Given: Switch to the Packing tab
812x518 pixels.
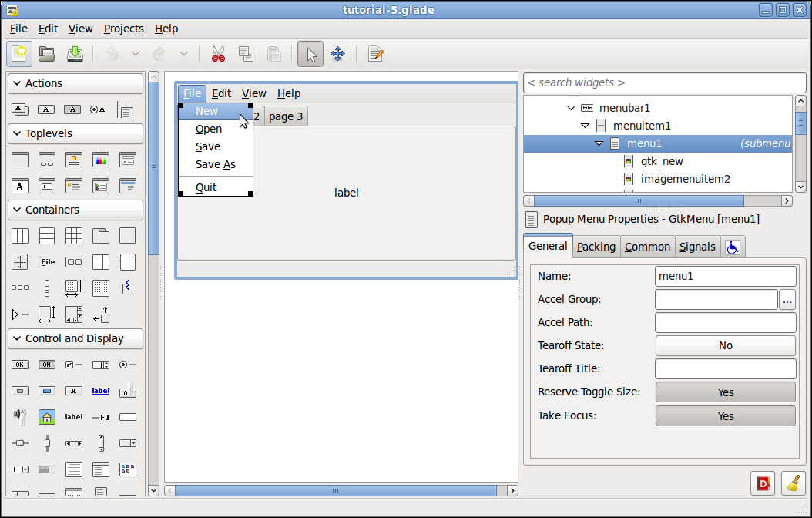Looking at the screenshot, I should point(596,247).
